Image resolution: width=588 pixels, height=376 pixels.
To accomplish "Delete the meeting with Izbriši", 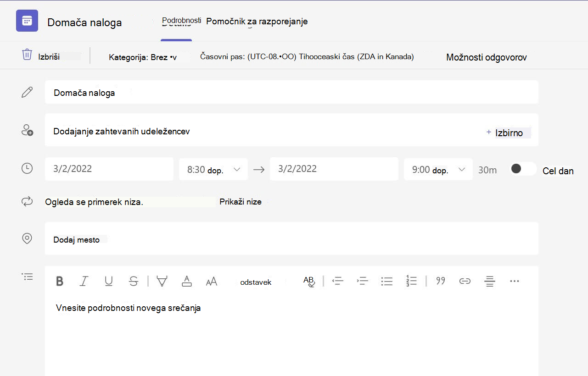I will click(x=41, y=57).
